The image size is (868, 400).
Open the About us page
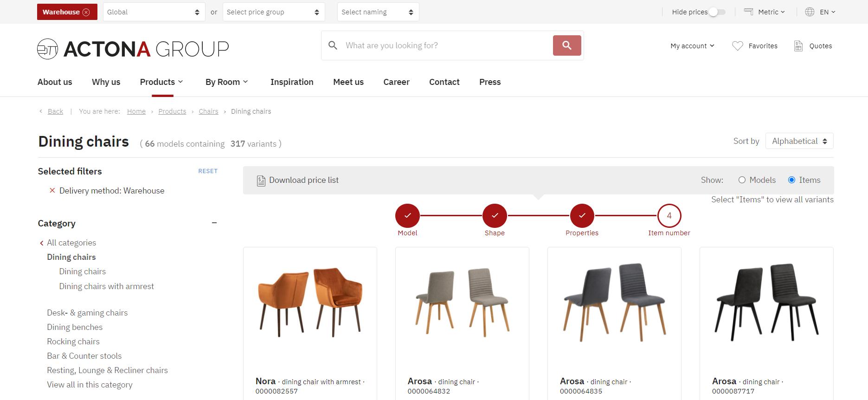coord(55,82)
